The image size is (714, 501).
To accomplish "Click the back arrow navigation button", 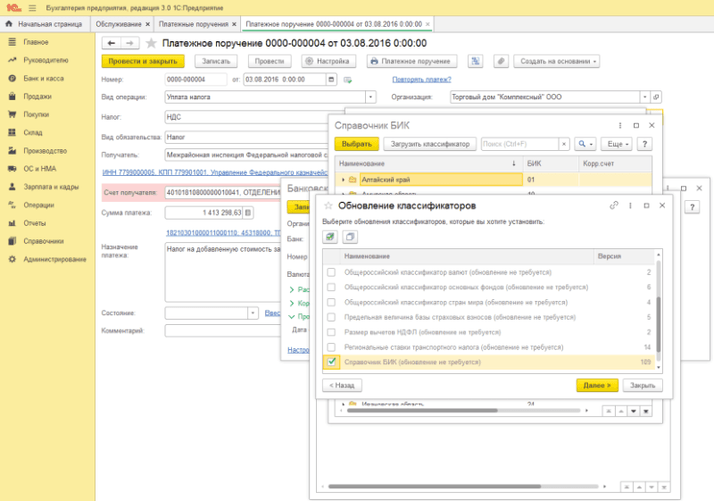I will tap(111, 43).
